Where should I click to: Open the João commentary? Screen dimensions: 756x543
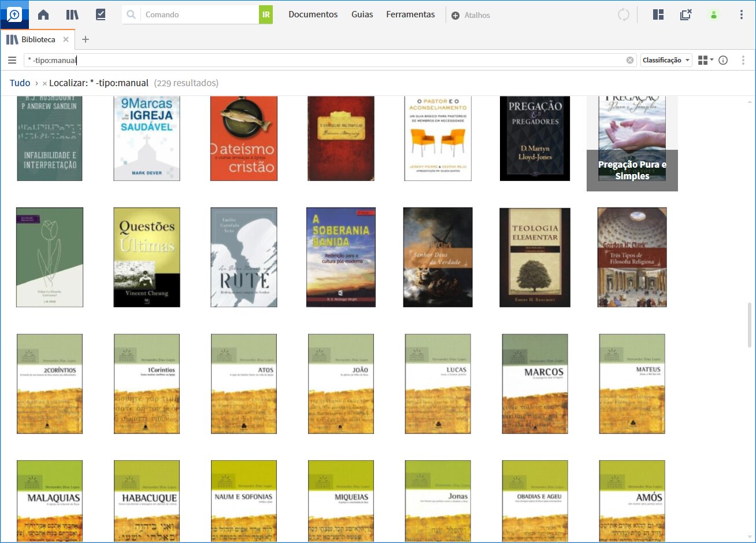(341, 384)
